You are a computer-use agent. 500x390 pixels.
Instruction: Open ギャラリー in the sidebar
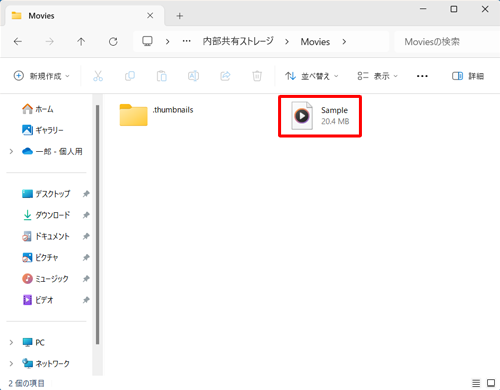(42, 130)
